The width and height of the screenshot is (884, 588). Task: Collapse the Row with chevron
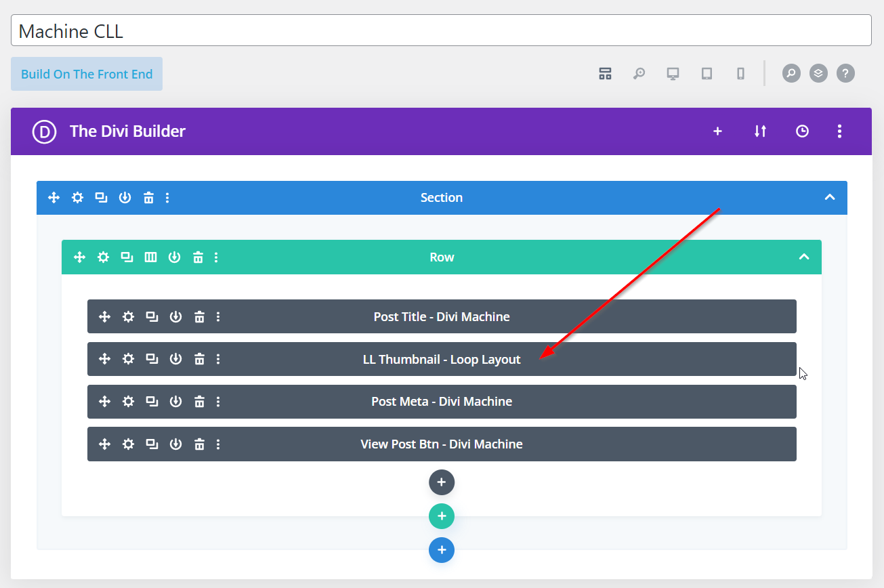(804, 257)
